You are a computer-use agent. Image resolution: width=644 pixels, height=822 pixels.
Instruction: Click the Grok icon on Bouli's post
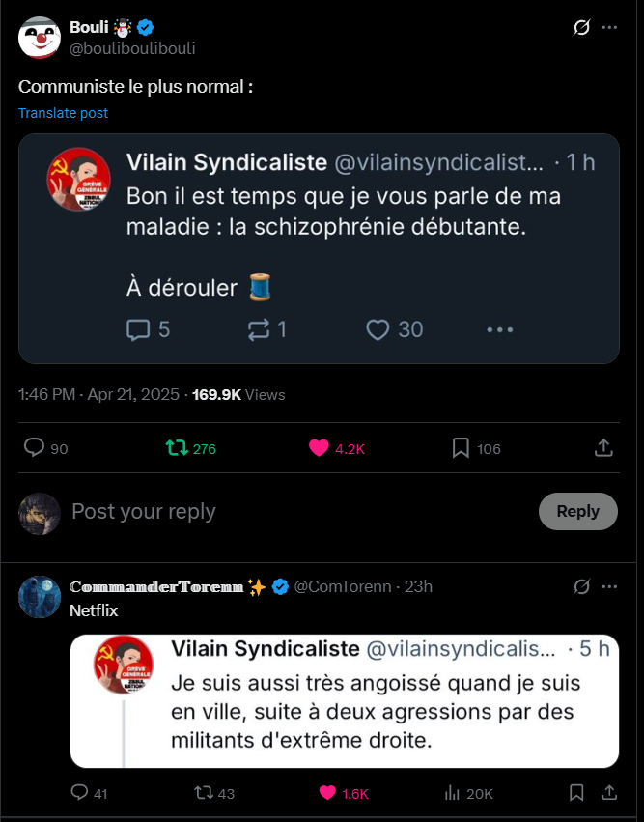coord(581,27)
